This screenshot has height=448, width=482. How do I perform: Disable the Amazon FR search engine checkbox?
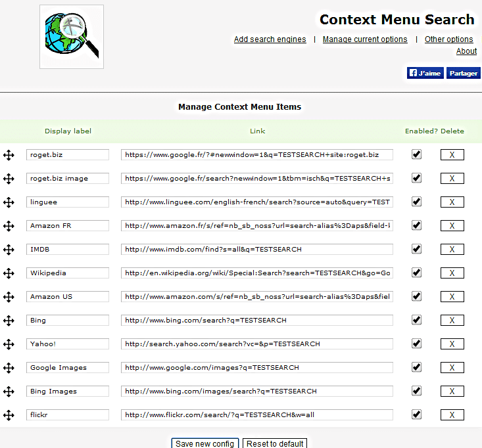pos(416,225)
